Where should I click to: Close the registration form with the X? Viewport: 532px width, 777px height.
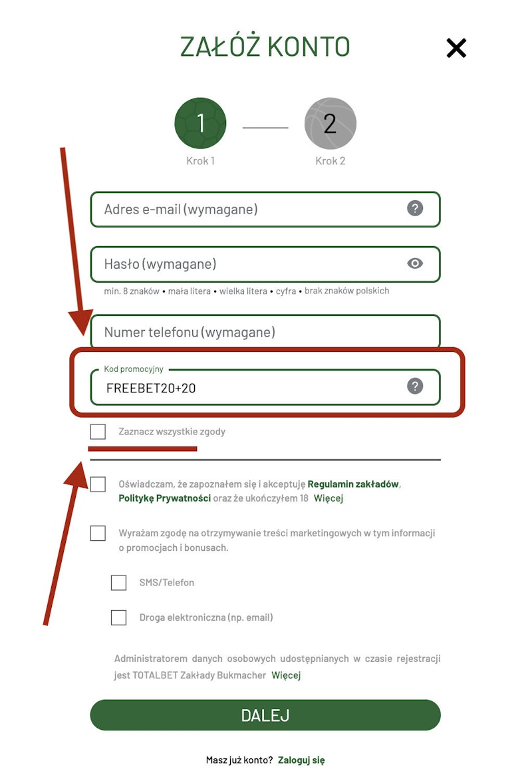point(456,48)
